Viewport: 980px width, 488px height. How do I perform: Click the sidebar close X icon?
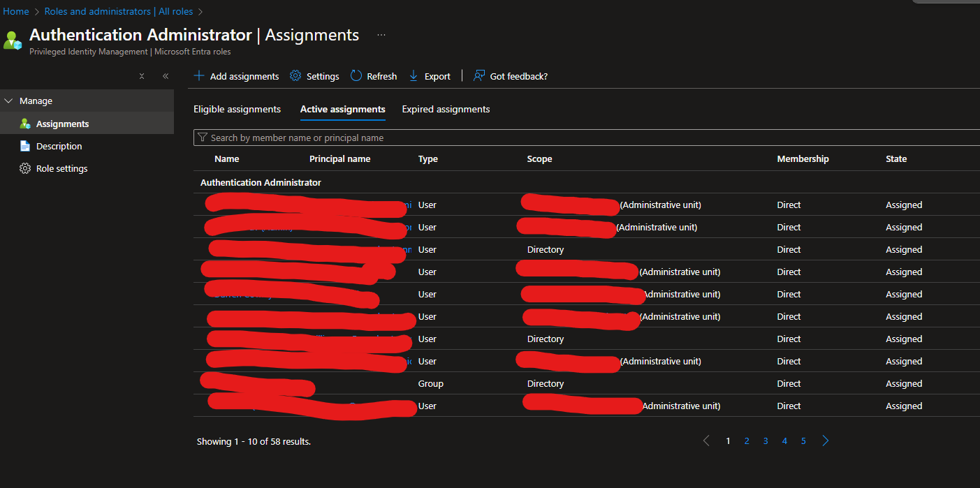(x=142, y=76)
